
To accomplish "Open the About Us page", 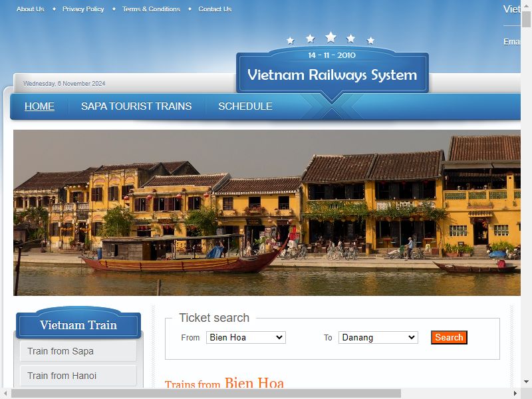I will [30, 9].
